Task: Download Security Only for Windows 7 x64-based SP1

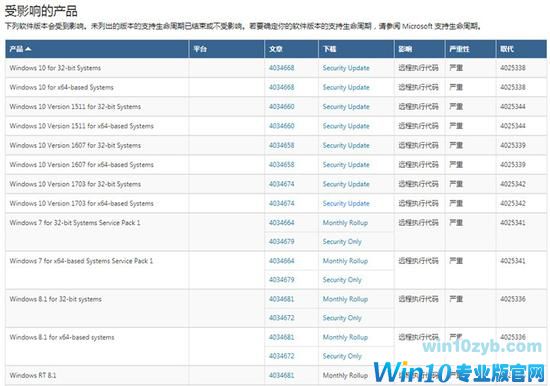Action: coord(342,280)
